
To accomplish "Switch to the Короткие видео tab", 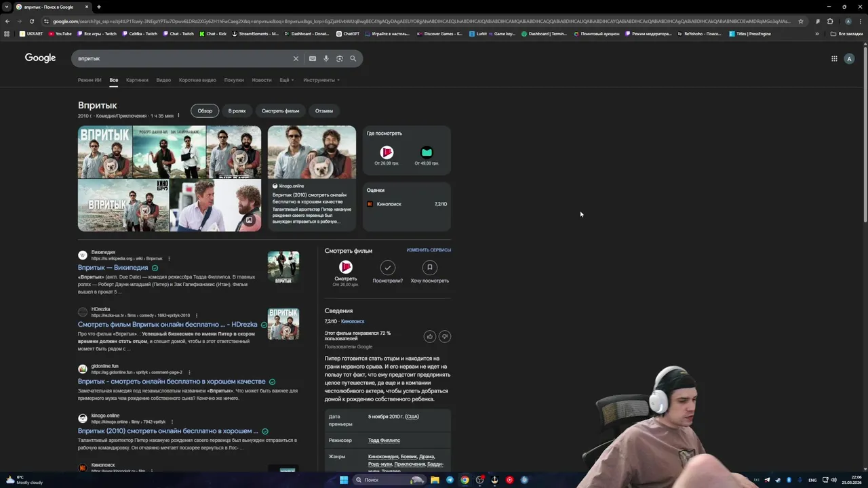I will tap(197, 80).
